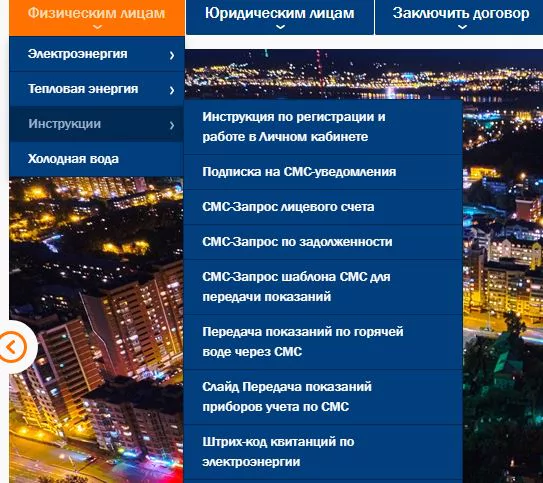This screenshot has width=543, height=483.
Task: Open СМС-Запрос лицевого счета
Action: (x=323, y=207)
